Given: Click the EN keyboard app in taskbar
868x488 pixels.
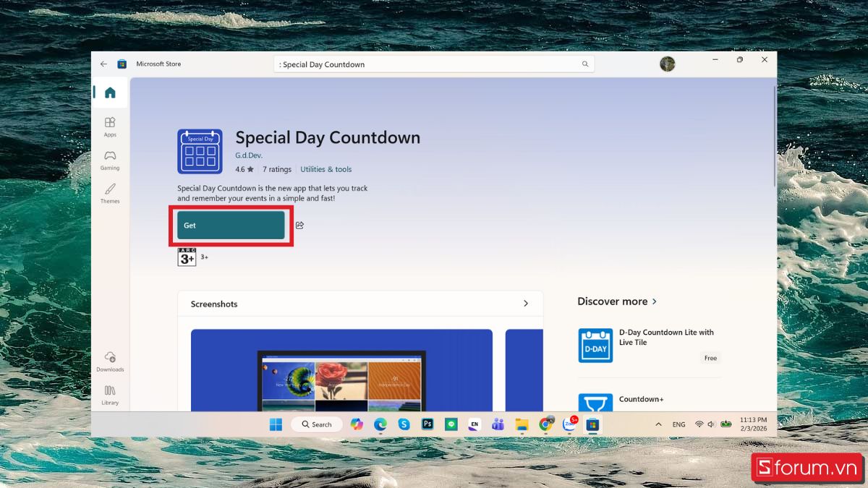Looking at the screenshot, I should pos(475,424).
